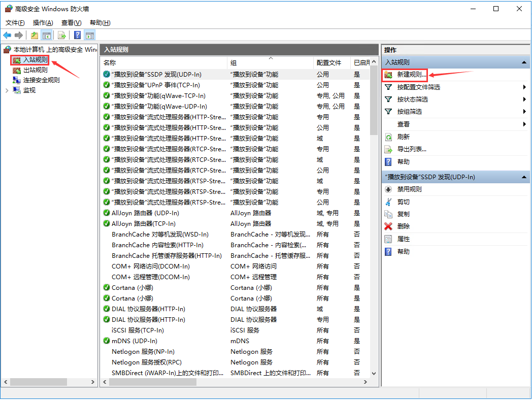
Task: Maximize the 高级安全 Windows 防火墙 window
Action: [495, 9]
